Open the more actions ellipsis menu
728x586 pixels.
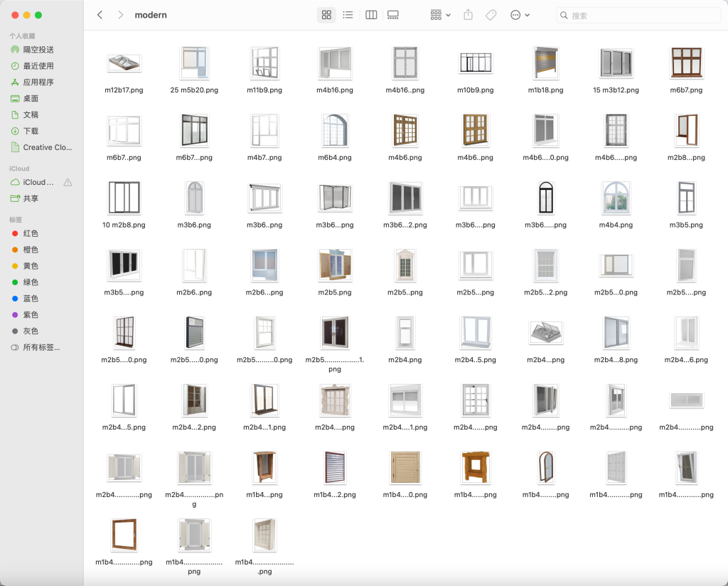[520, 15]
